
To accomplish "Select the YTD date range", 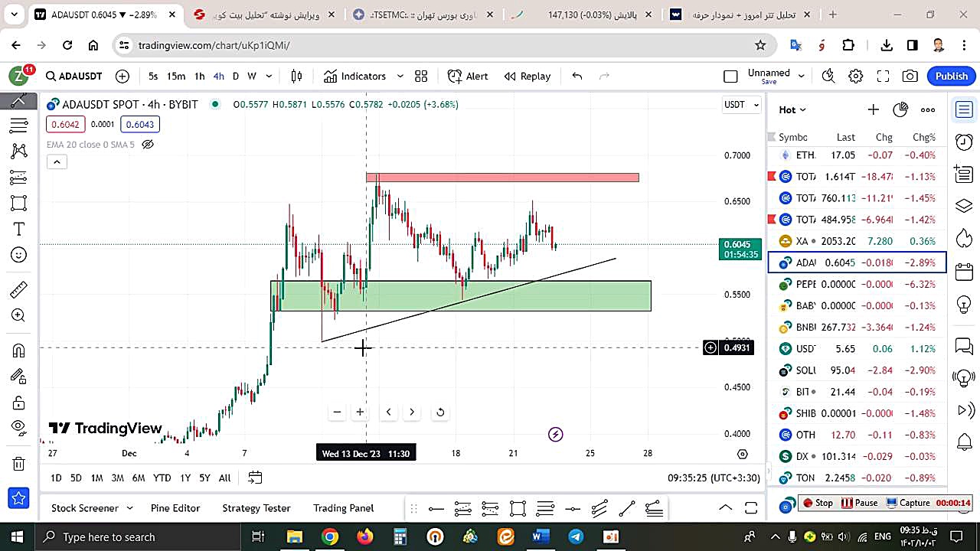I will 162,478.
